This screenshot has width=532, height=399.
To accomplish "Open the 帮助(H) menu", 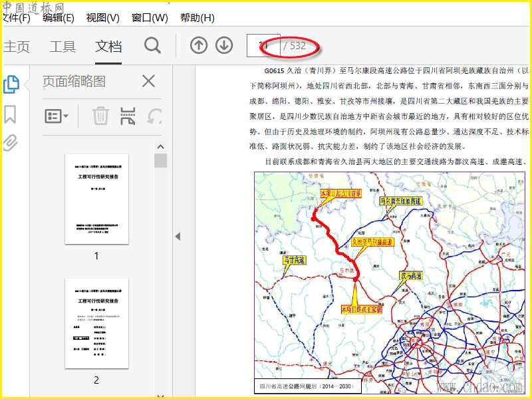I will 197,18.
